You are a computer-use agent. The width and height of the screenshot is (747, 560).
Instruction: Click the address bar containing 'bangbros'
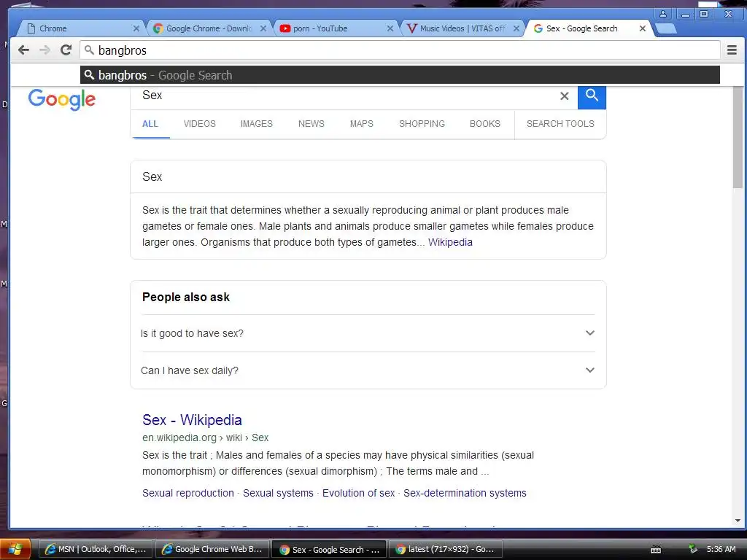[x=400, y=50]
